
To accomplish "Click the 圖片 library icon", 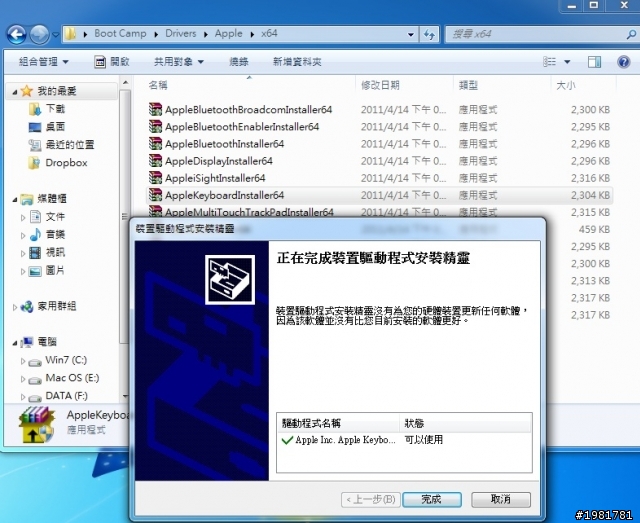I will click(35, 271).
